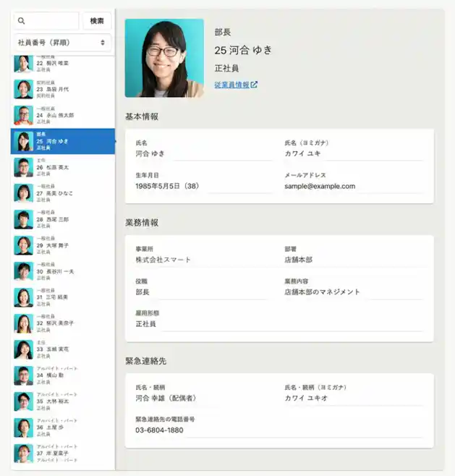This screenshot has width=455, height=476.
Task: Select employee number 36 in the list
Action: click(63, 428)
